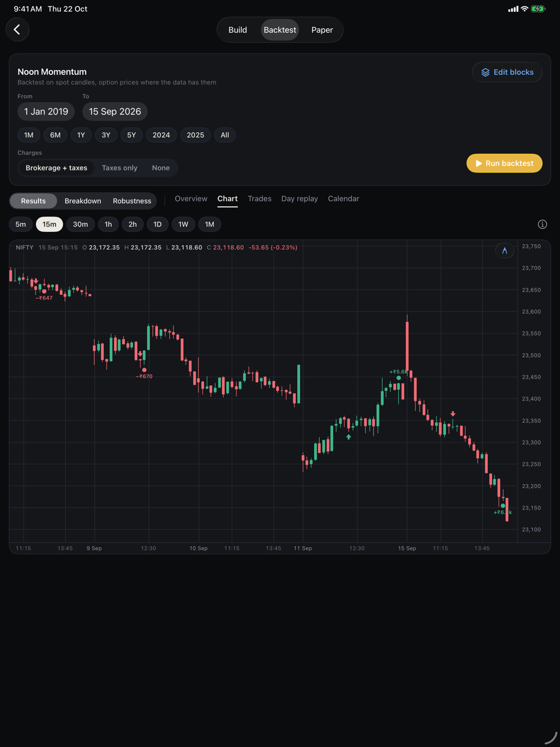Tap the back arrow button
Screen dimensions: 560x747
[17, 29]
